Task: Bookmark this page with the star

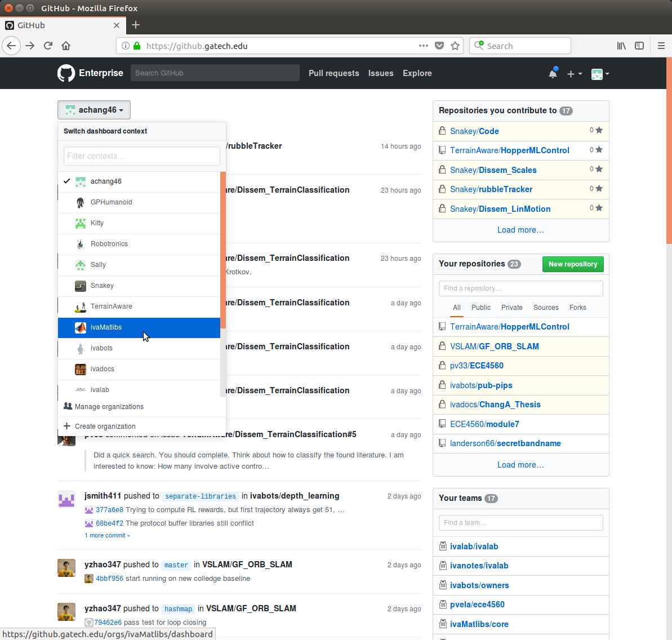Action: point(455,46)
